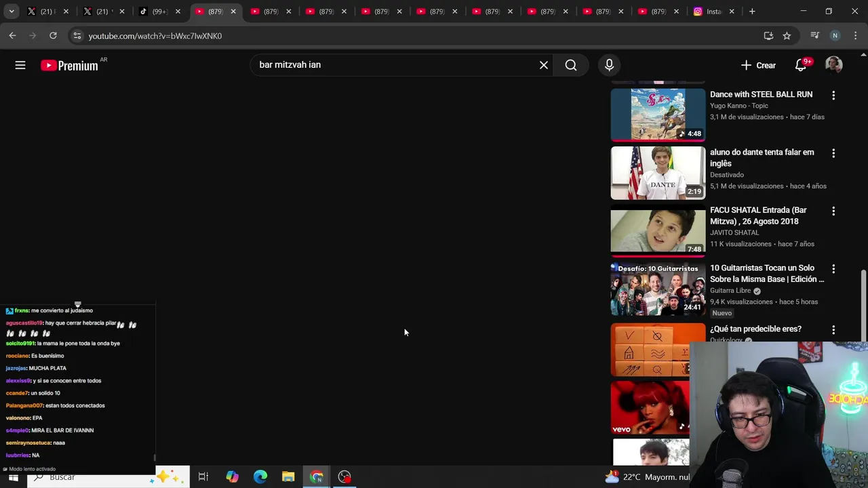The height and width of the screenshot is (488, 868).
Task: Open options for ¿Qué tan predecible eres?
Action: [833, 330]
